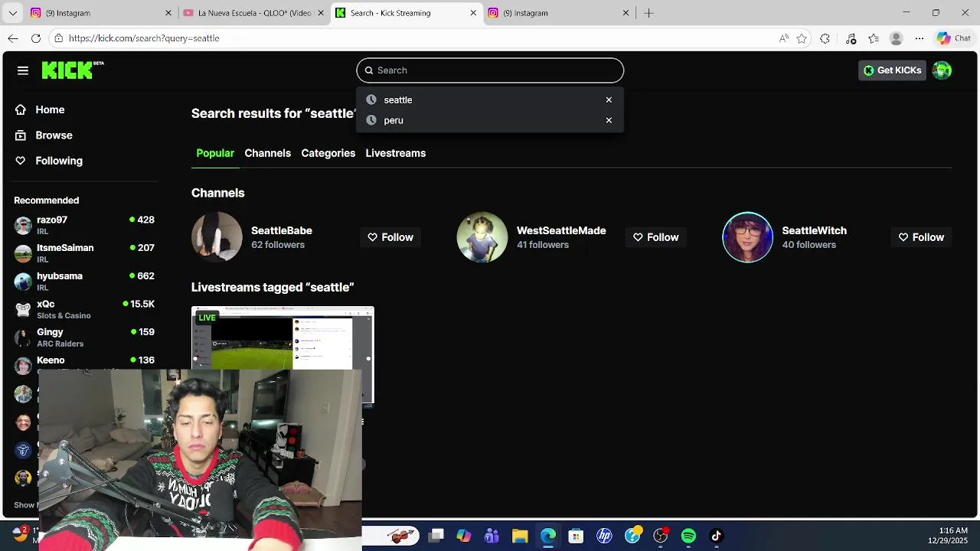Open Edge Settings and more menu
This screenshot has height=551, width=980.
[x=920, y=38]
